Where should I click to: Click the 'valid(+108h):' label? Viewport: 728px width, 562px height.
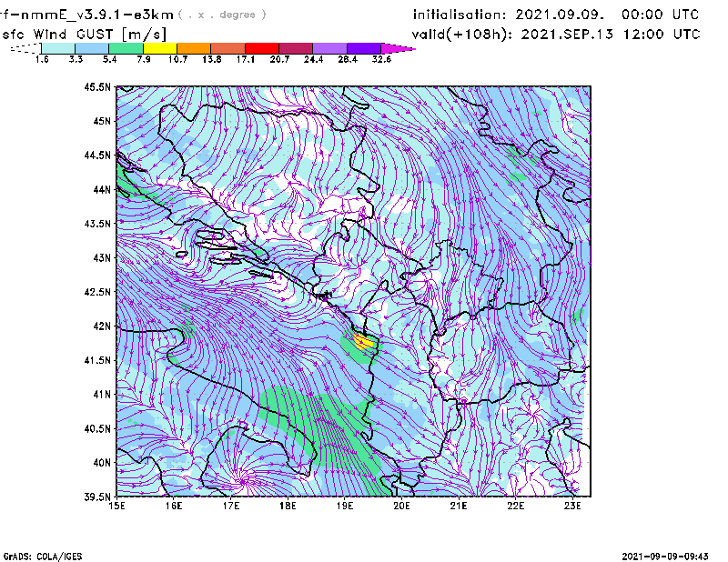pyautogui.click(x=463, y=35)
